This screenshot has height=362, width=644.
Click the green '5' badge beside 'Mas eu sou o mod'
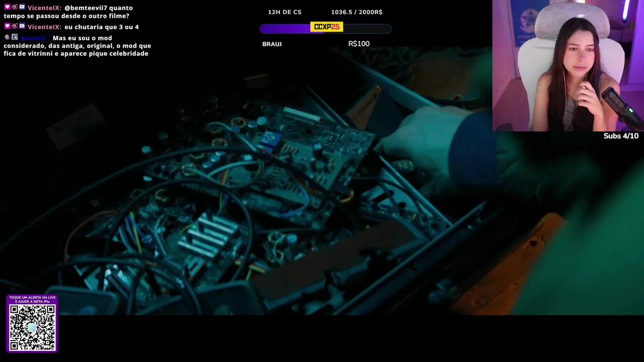point(15,37)
